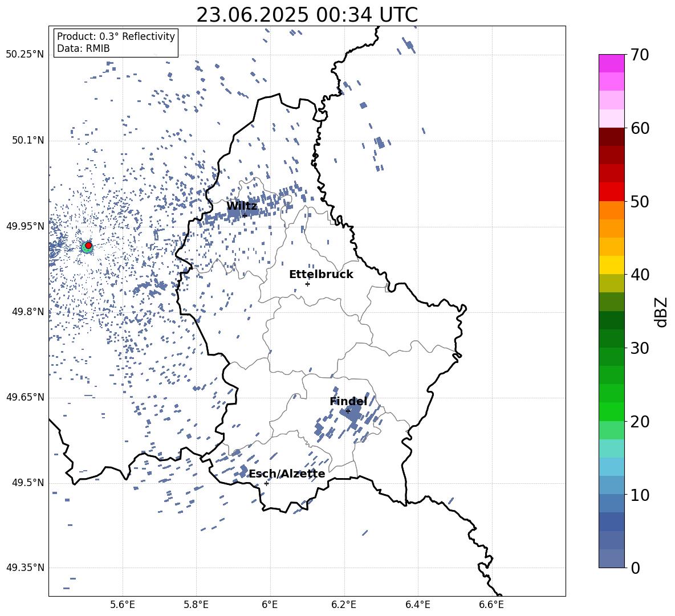The height and width of the screenshot is (616, 675).
Task: Click the Ettelbruck city label
Action: (x=321, y=275)
